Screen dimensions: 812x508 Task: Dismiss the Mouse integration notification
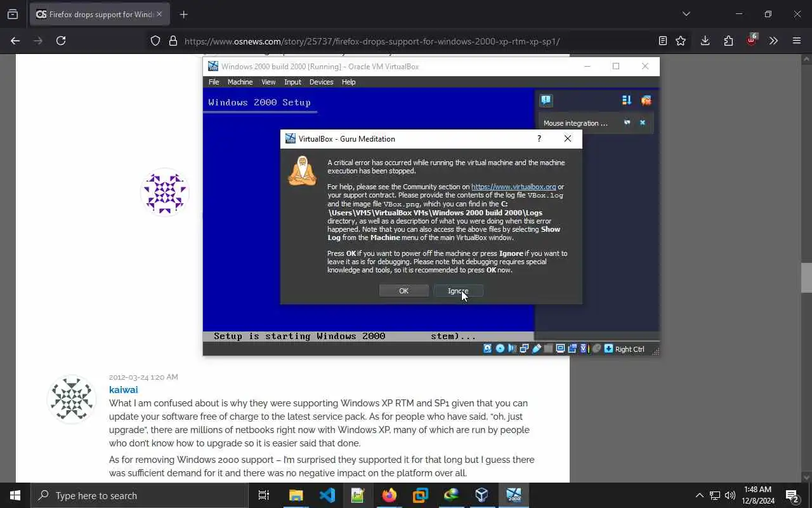tap(642, 123)
